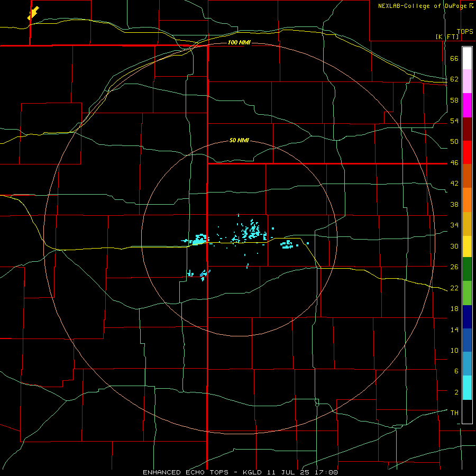Click the legend value 2
This screenshot has height=476, width=476.
point(456,392)
